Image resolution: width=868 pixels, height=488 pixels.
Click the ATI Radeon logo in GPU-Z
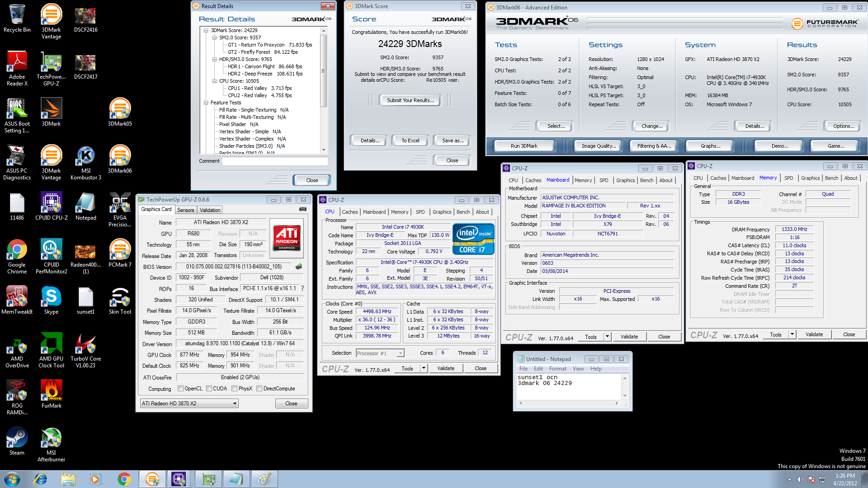(x=287, y=238)
